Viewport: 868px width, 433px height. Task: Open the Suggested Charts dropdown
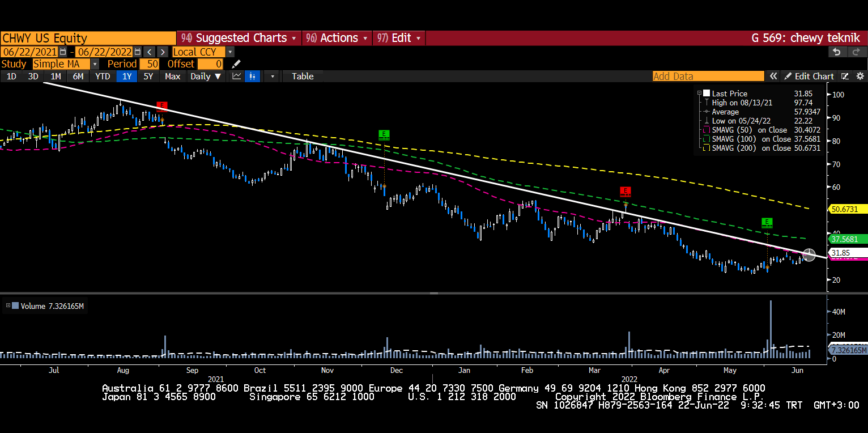click(x=239, y=38)
